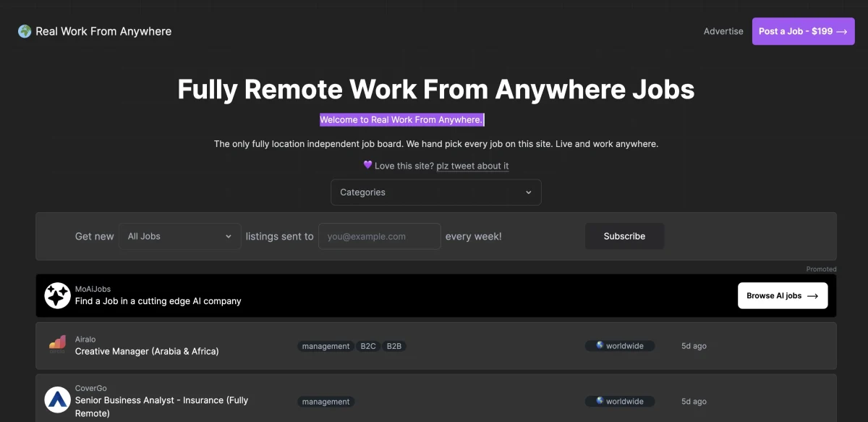Expand the All Jobs listing dropdown
The height and width of the screenshot is (422, 868).
point(180,236)
